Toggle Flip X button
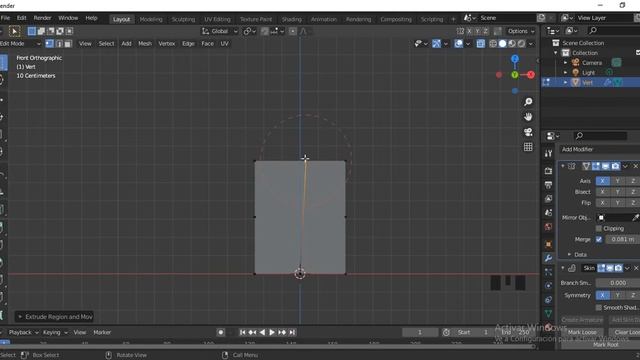Viewport: 640px width, 360px height. (602, 203)
